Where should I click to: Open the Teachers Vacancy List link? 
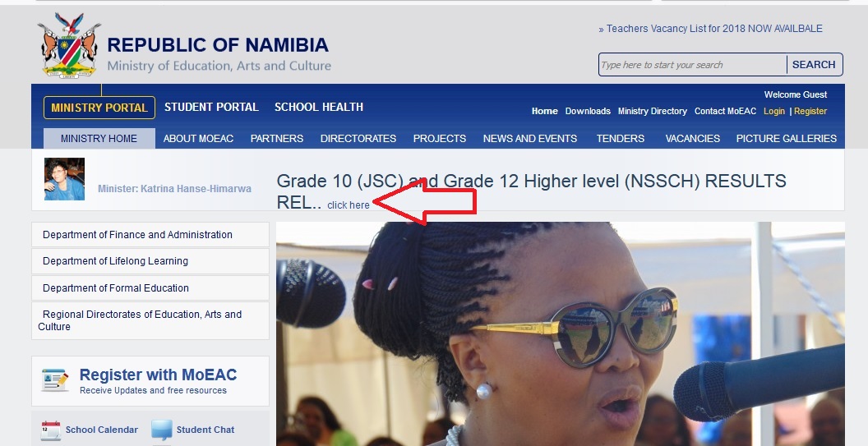[x=710, y=29]
